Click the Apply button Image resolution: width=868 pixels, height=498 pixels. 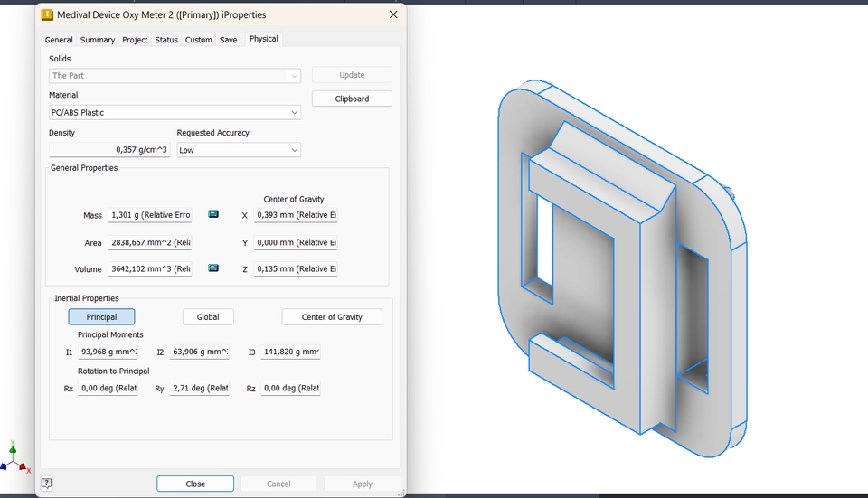pos(363,484)
